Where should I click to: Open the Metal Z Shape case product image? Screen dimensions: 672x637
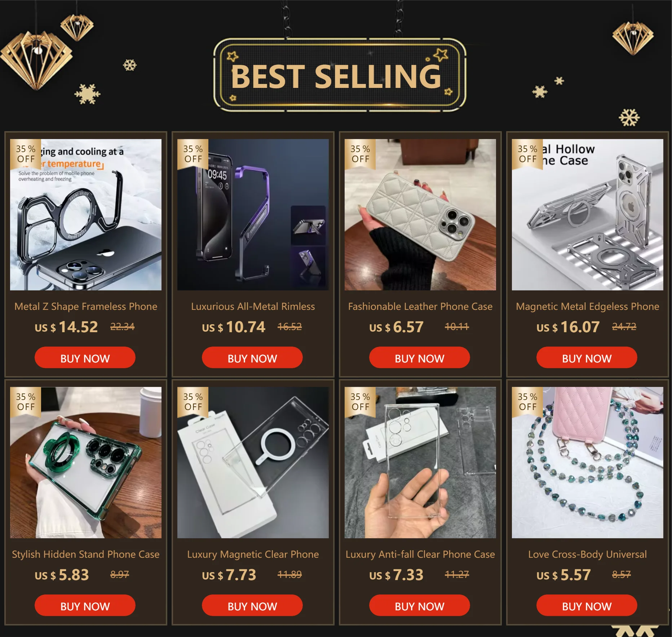[x=86, y=215]
